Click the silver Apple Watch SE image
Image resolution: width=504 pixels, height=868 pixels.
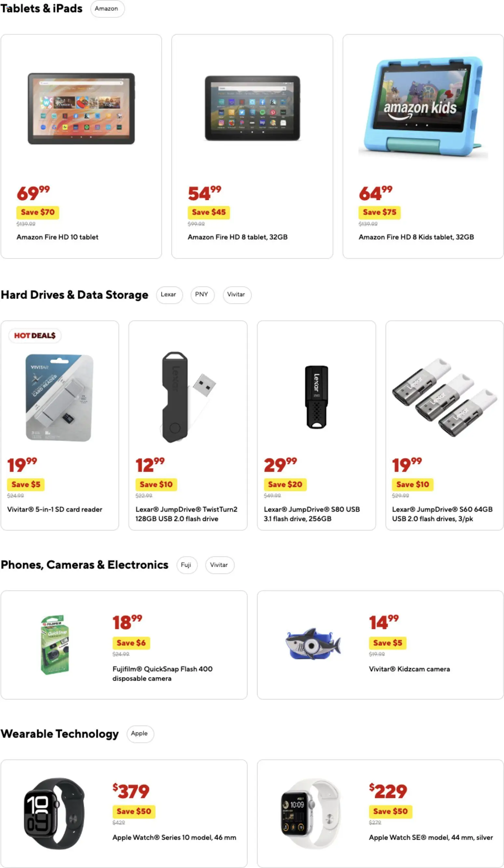311,813
